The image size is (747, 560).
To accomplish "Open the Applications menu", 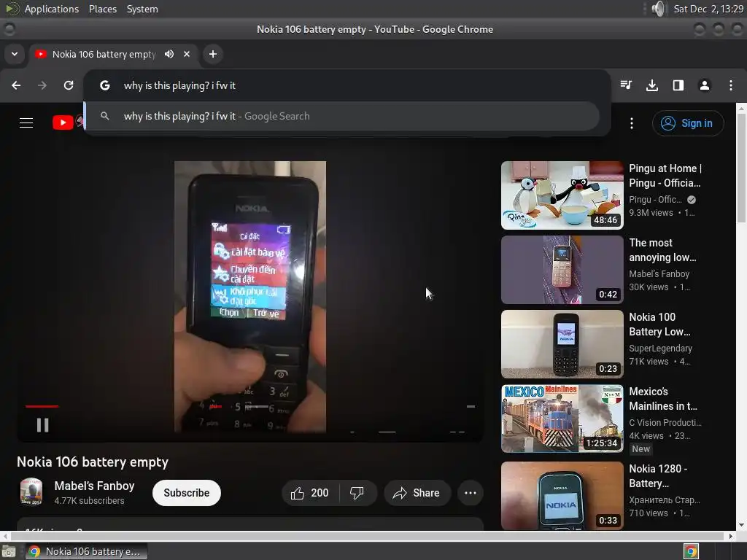I will (x=52, y=9).
